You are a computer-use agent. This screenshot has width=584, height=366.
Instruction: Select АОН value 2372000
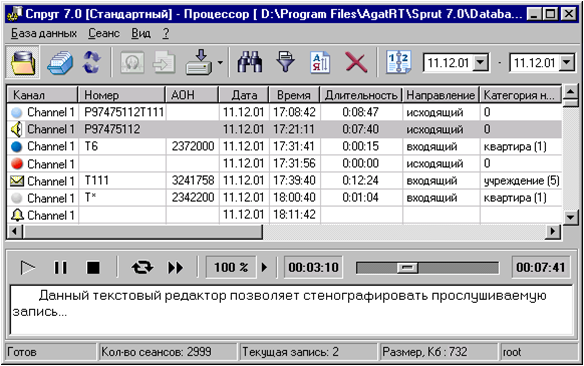(x=193, y=146)
